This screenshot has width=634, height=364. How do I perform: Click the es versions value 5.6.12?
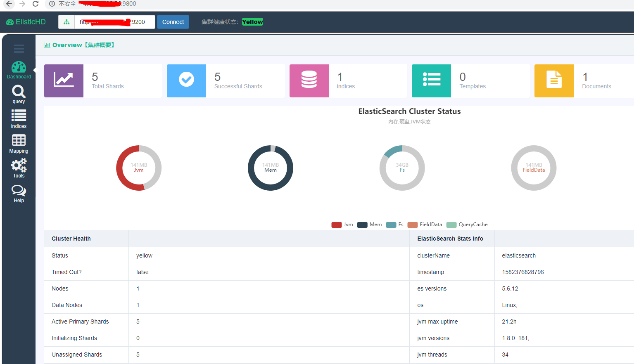[x=510, y=288]
